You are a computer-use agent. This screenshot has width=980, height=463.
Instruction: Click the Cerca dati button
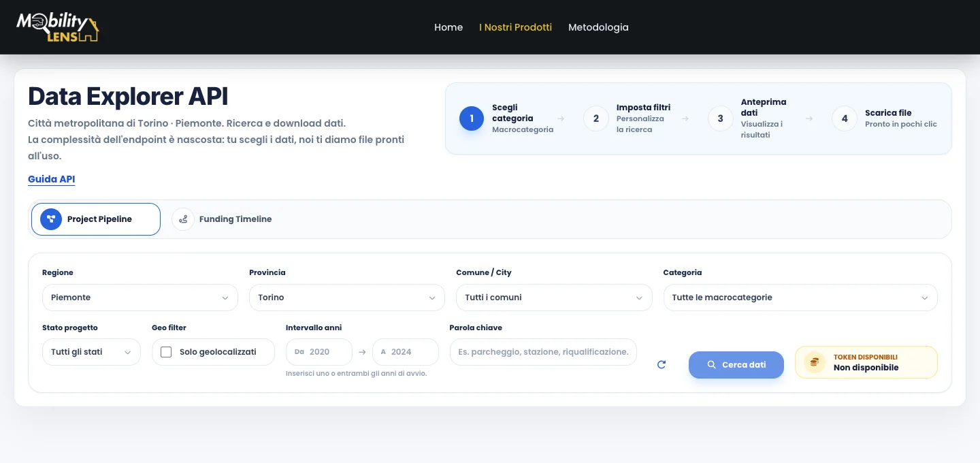[x=736, y=365]
